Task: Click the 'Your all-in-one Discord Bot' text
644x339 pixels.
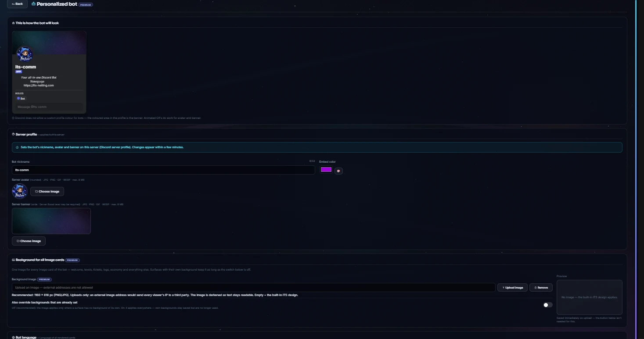Action: [x=39, y=78]
